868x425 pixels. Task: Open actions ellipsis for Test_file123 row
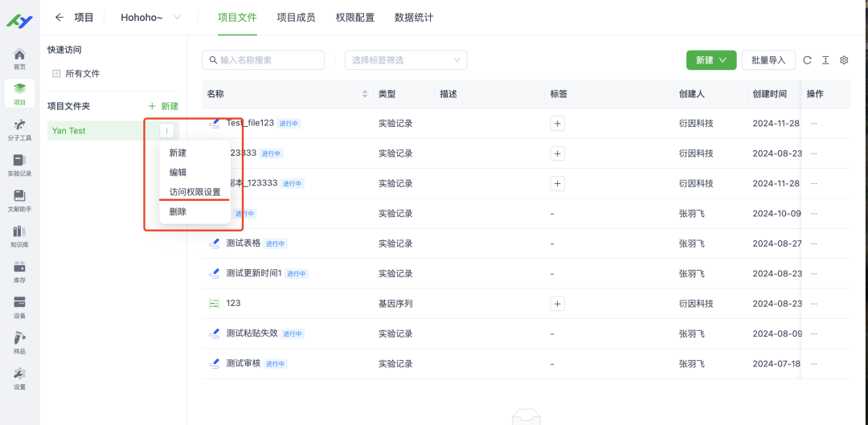click(x=813, y=124)
